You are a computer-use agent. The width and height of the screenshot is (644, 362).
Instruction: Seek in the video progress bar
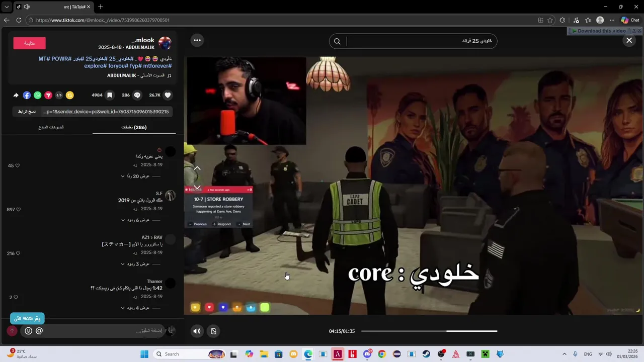429,331
